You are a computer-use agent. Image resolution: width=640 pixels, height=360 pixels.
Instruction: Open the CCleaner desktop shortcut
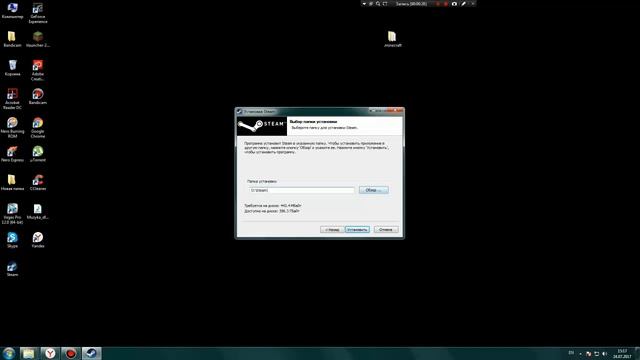pos(38,182)
